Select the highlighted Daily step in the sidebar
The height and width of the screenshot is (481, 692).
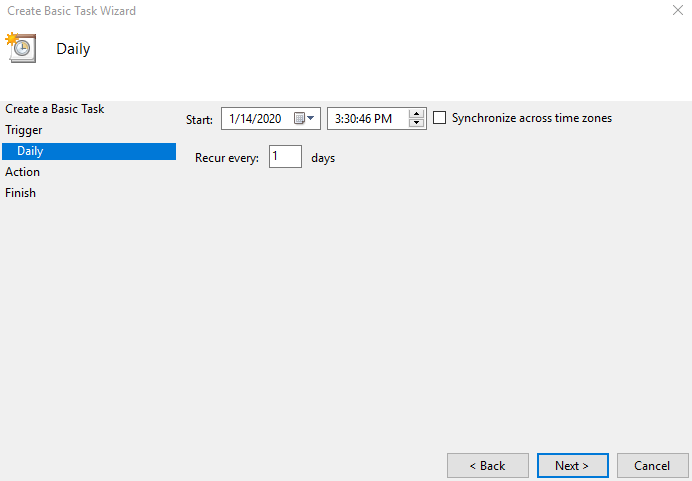[x=30, y=151]
